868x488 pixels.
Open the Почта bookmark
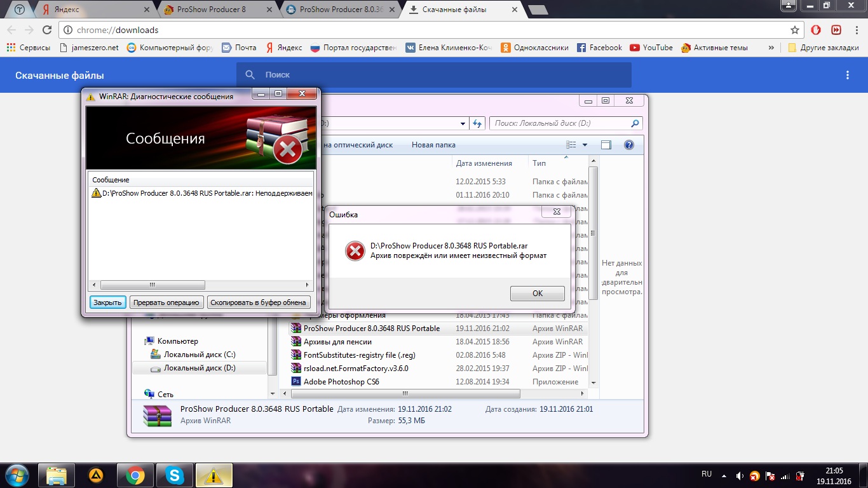(x=239, y=48)
